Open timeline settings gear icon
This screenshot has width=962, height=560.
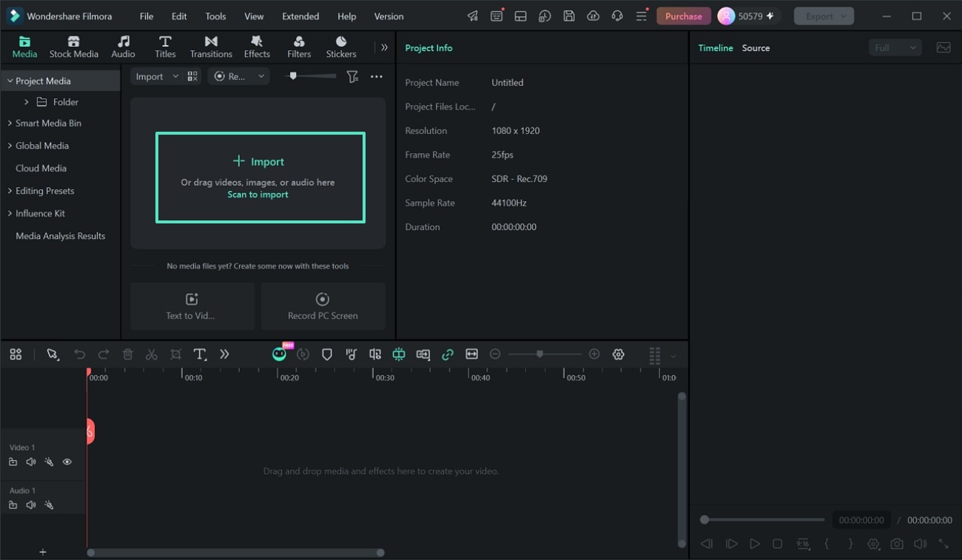[619, 354]
